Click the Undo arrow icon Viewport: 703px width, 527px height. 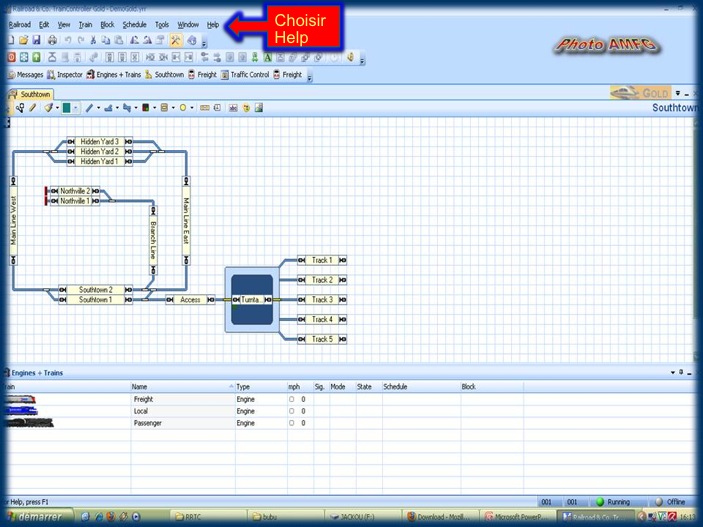pos(68,40)
